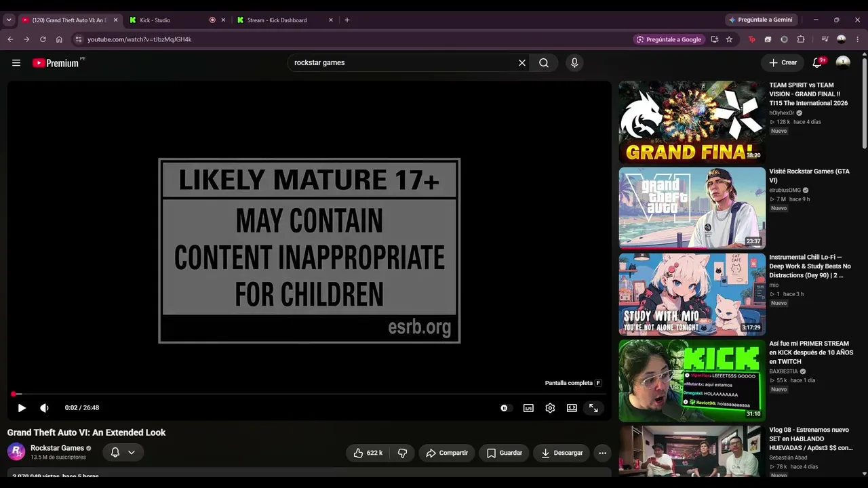Open the elrubiusOMG channel name
This screenshot has width=868, height=488.
785,190
